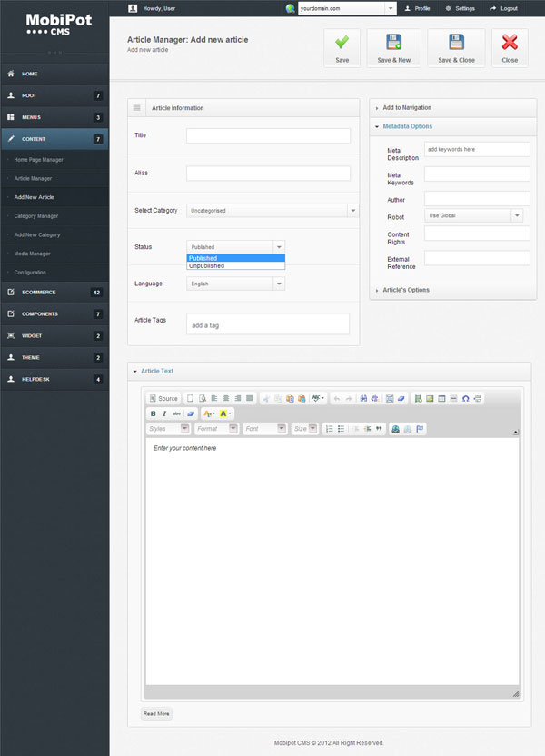This screenshot has height=756, width=545.
Task: Open the spell check ABC menu
Action: pos(318,398)
